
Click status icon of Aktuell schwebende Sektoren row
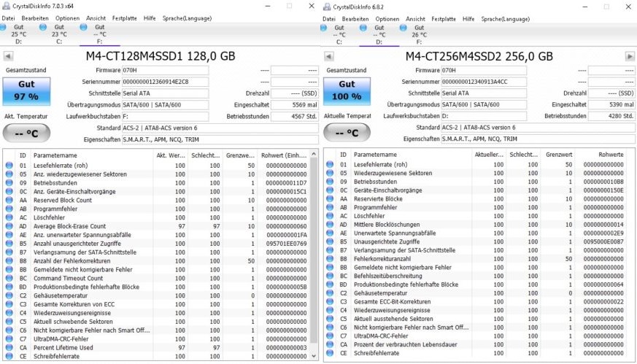[9, 322]
